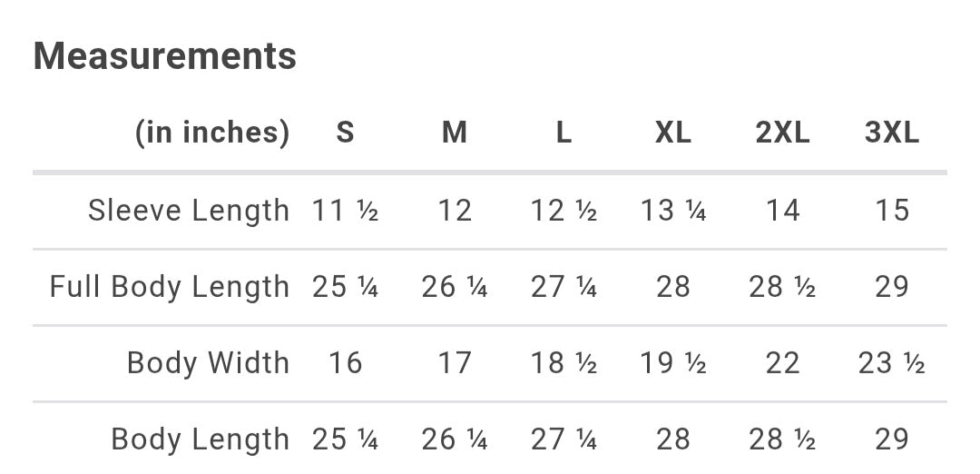
Task: Select the Sleeve Length row label
Action: [189, 211]
